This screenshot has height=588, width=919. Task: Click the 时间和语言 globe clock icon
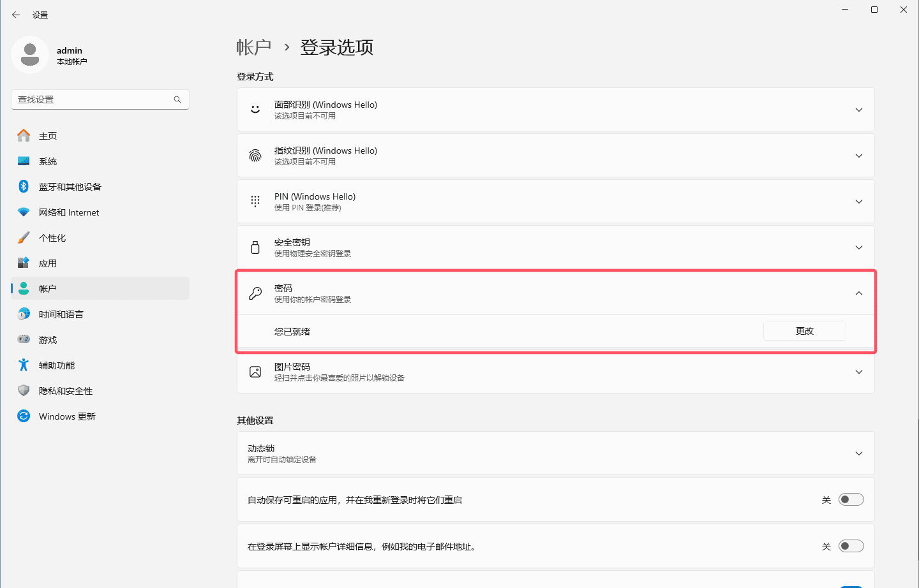(24, 314)
